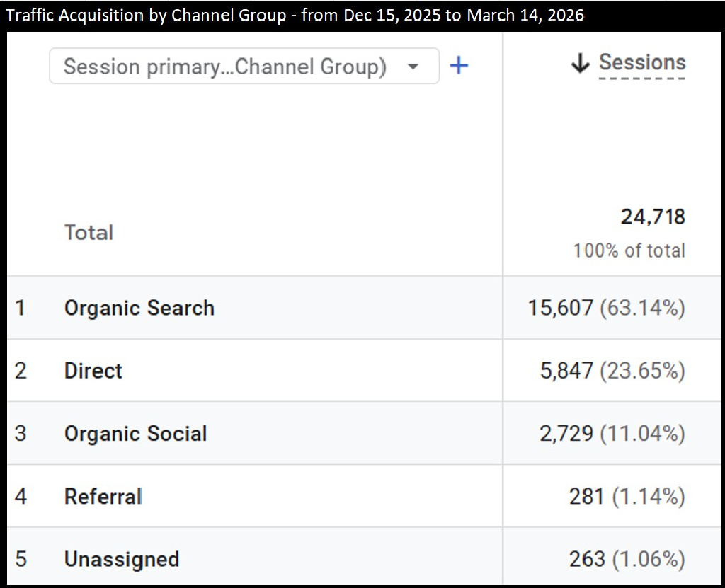
Task: Click the downward sort arrow beside Sessions
Action: [x=581, y=62]
